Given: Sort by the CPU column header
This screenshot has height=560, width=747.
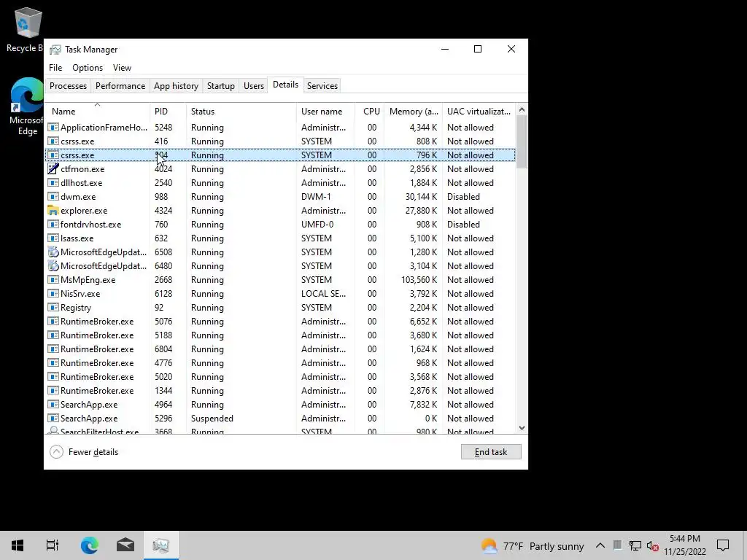Looking at the screenshot, I should click(x=370, y=112).
